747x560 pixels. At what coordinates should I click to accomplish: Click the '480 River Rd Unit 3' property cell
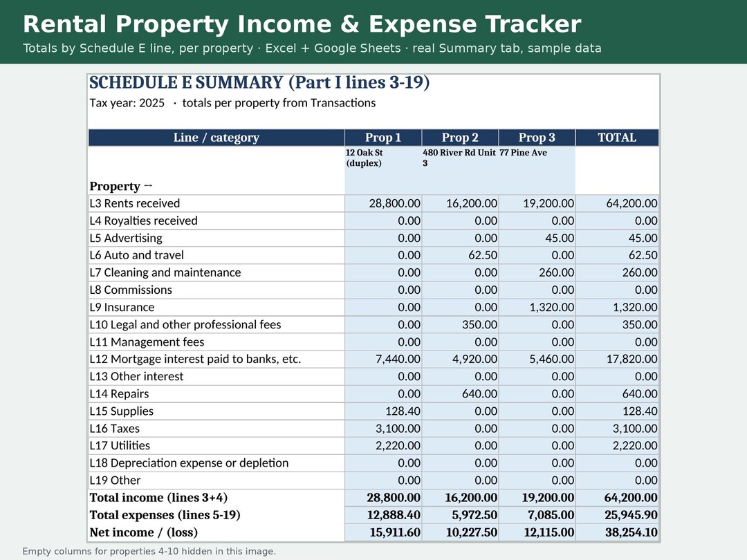pyautogui.click(x=460, y=170)
